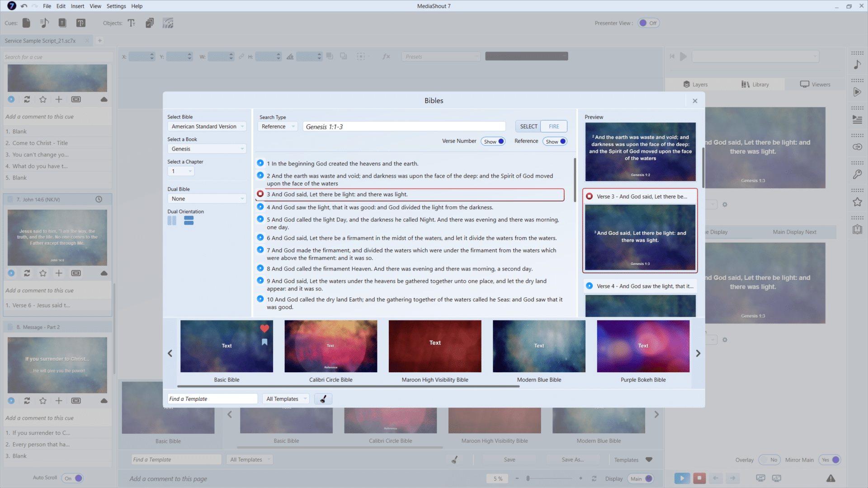
Task: Switch Overlay to Yes
Action: pyautogui.click(x=769, y=460)
